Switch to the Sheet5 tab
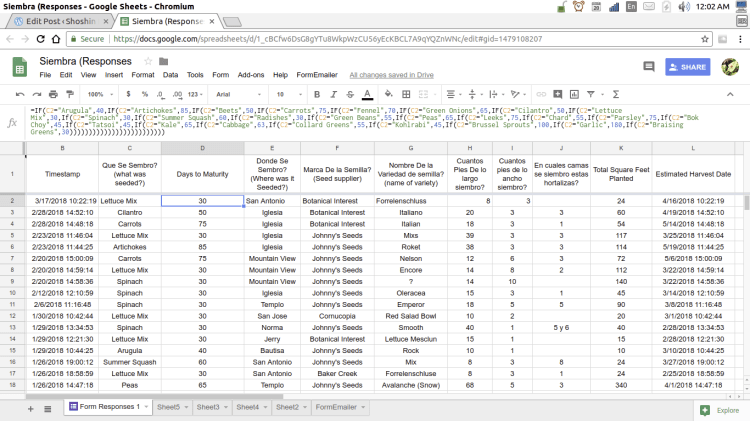 pyautogui.click(x=169, y=407)
